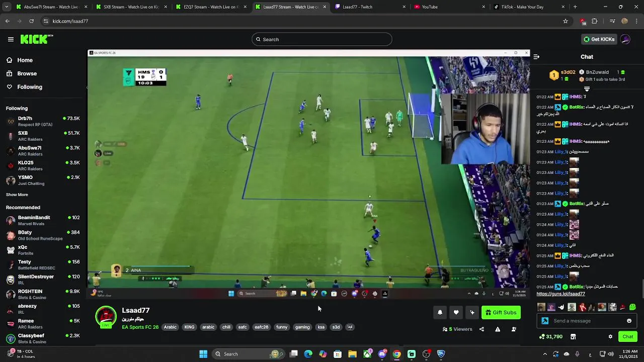This screenshot has width=644, height=362.
Task: Click the sparkle subscribe icon
Action: click(x=472, y=313)
